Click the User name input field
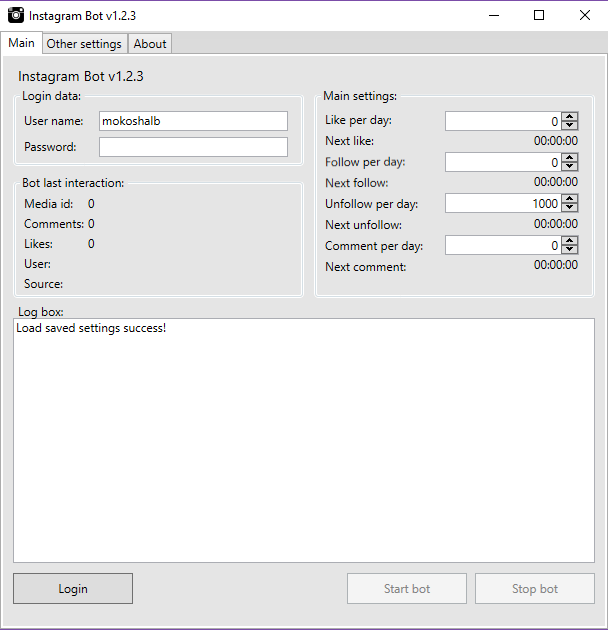608x630 pixels. [x=193, y=121]
